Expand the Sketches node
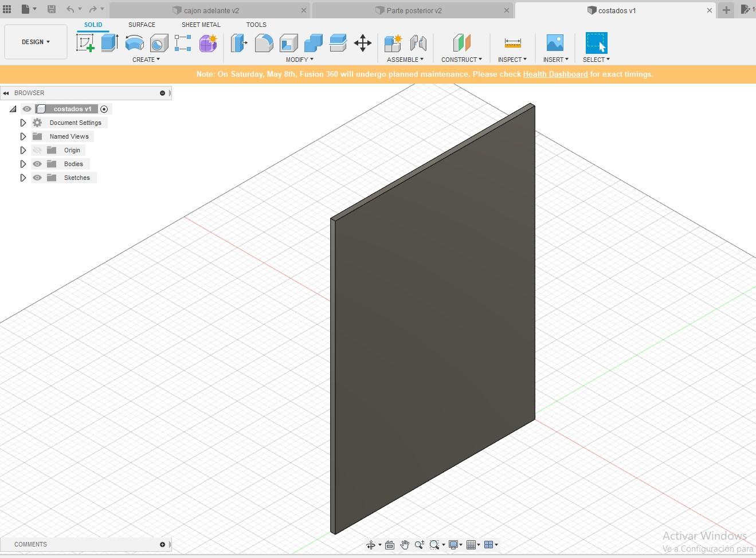756x558 pixels. (x=23, y=178)
